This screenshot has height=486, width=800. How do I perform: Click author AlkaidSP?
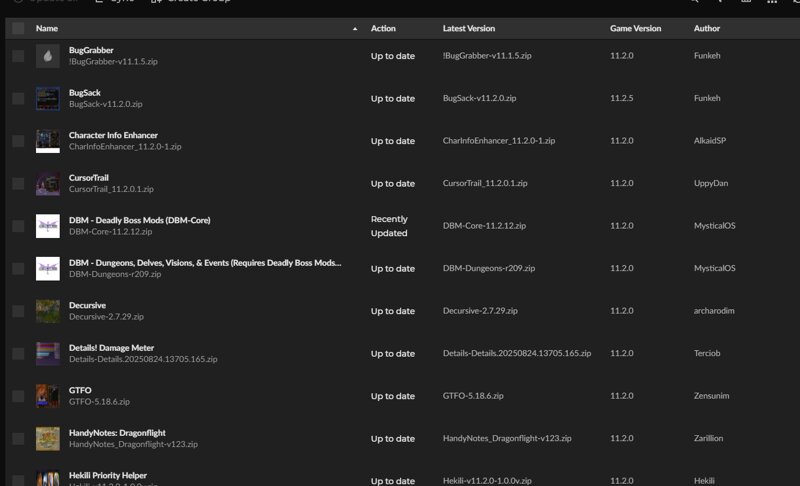[x=710, y=141]
